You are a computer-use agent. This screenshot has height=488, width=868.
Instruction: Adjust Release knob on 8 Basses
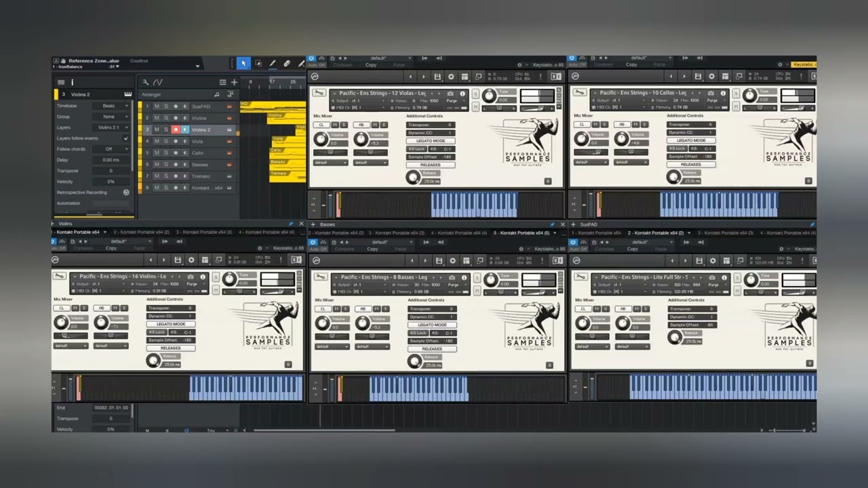click(414, 361)
